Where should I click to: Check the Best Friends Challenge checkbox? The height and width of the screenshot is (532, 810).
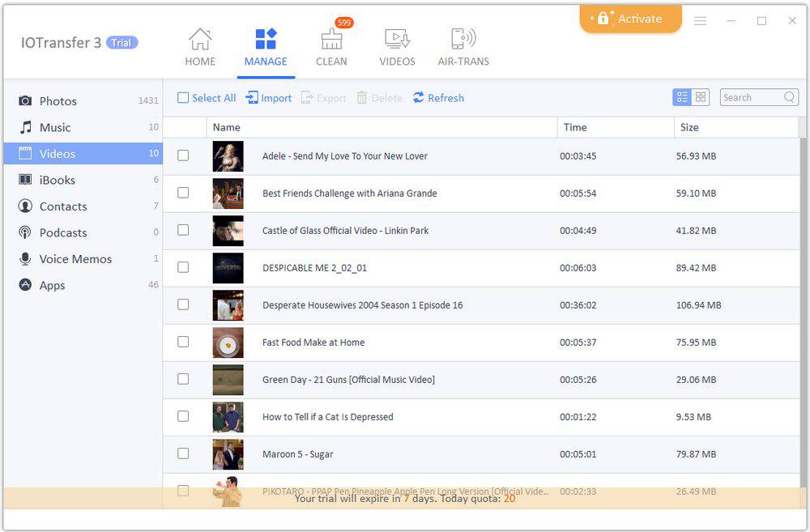(x=183, y=193)
